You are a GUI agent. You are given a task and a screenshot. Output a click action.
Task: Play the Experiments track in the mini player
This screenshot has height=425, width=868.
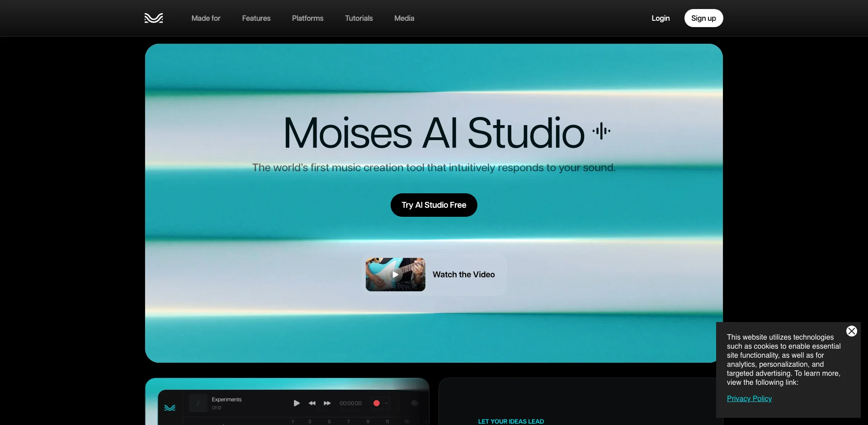(297, 403)
